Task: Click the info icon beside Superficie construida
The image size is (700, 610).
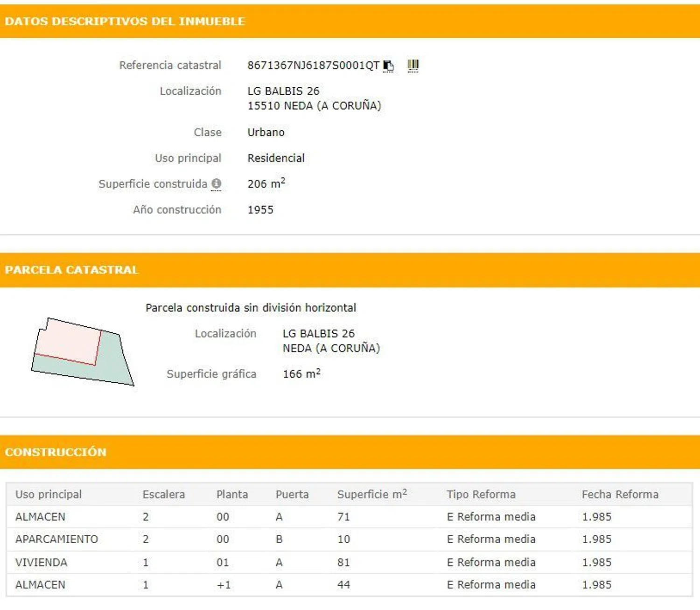Action: [216, 184]
